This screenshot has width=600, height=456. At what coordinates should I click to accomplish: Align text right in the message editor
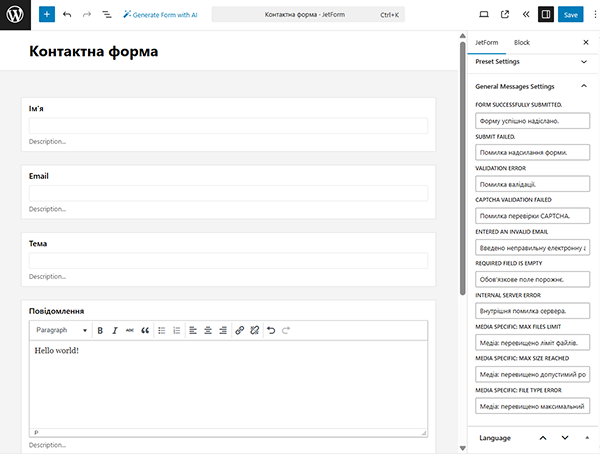point(223,331)
